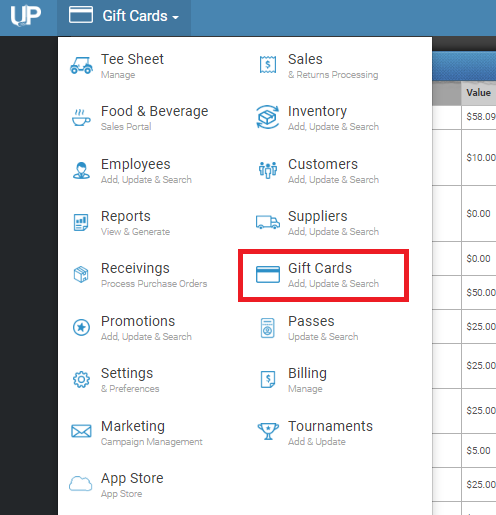This screenshot has width=496, height=515.
Task: Click the Customers people icon
Action: pos(268,170)
